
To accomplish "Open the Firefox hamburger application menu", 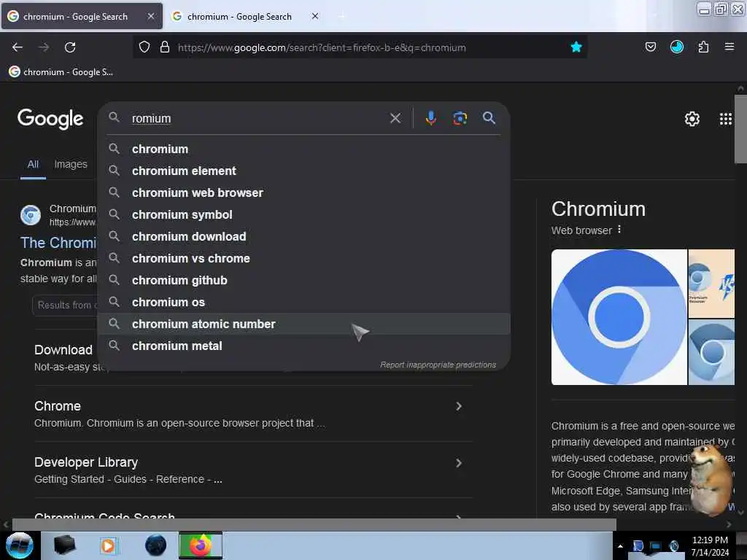I will [x=729, y=47].
